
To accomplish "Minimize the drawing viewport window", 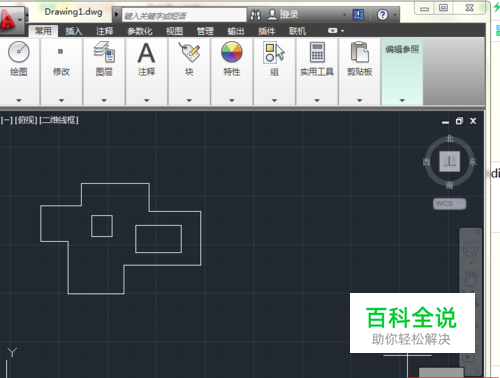I will coord(445,122).
